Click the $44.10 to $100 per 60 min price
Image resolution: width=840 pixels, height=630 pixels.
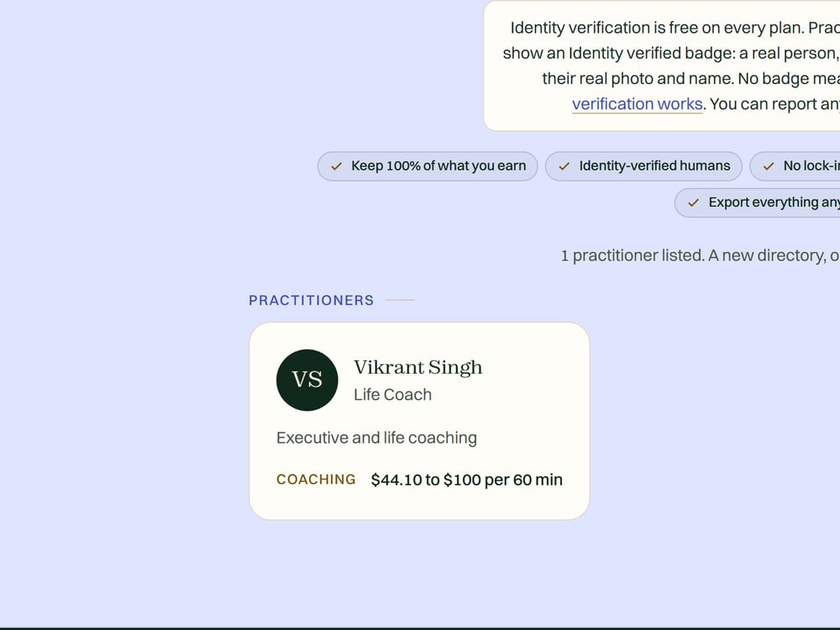coord(466,480)
